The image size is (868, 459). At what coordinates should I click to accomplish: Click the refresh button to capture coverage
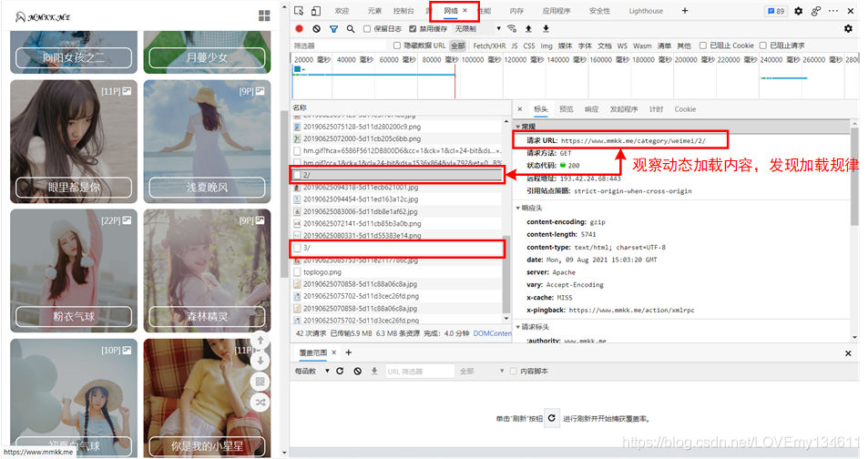(551, 419)
